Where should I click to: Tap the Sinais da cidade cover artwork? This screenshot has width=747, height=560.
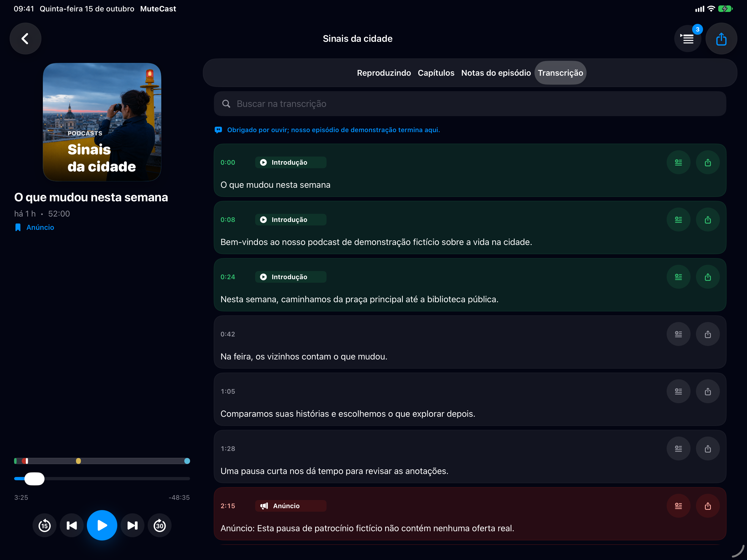[102, 122]
